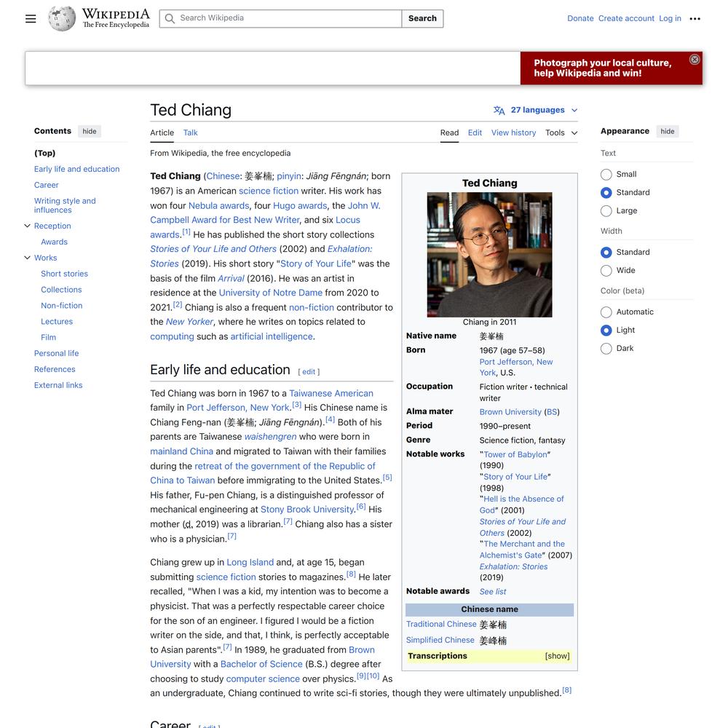Go to Short stories in contents
The height and width of the screenshot is (728, 728).
click(x=64, y=274)
